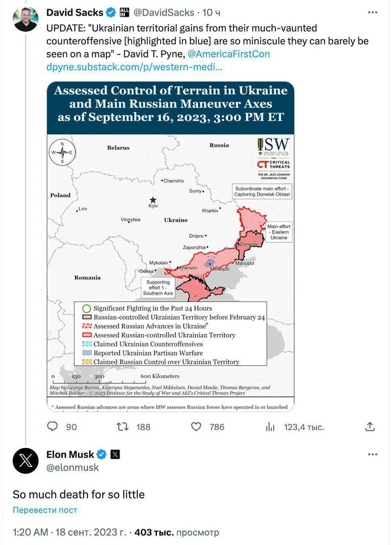Click the X affiliation badge beside Elon Musk
Viewport: 392px width, 545px height.
click(x=115, y=454)
